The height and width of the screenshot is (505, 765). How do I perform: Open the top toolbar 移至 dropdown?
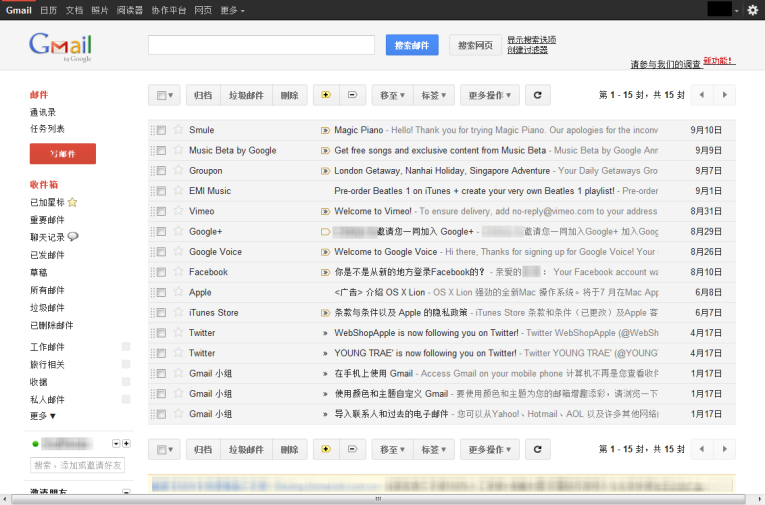point(392,95)
